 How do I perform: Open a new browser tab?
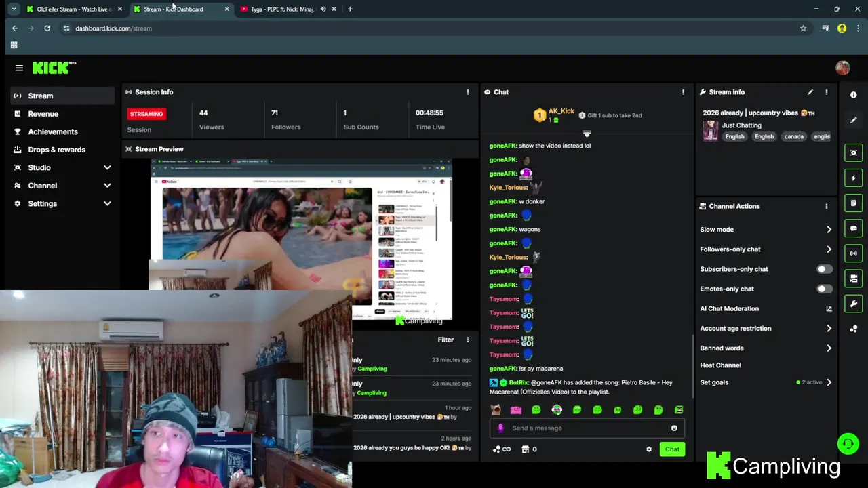(x=350, y=9)
